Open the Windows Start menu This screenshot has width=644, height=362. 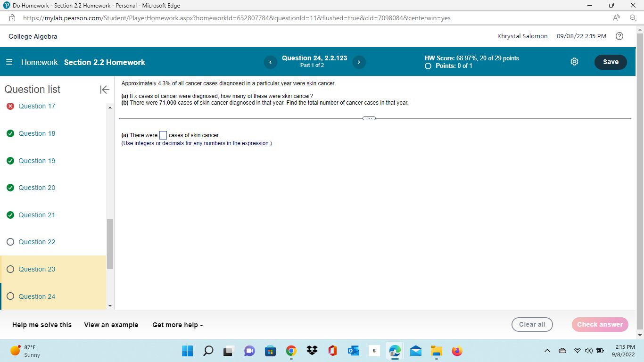point(187,351)
